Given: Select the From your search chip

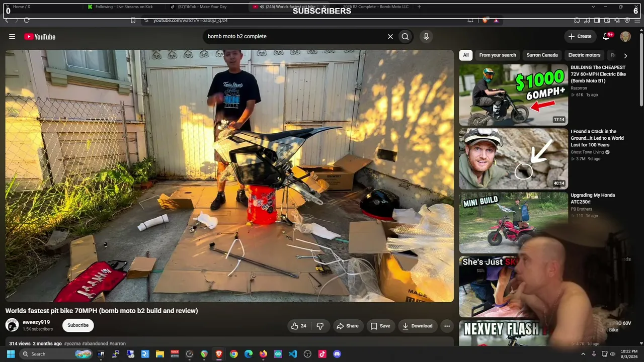Looking at the screenshot, I should coord(498,55).
